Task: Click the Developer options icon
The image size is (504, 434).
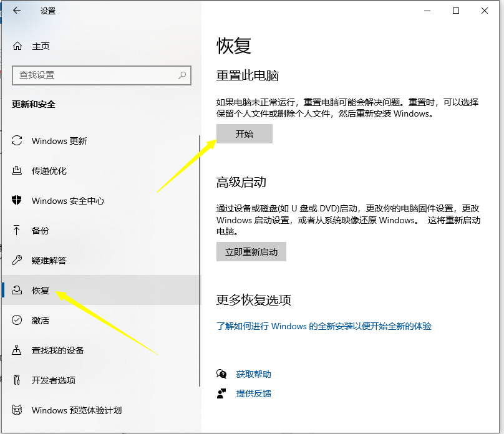Action: (17, 380)
